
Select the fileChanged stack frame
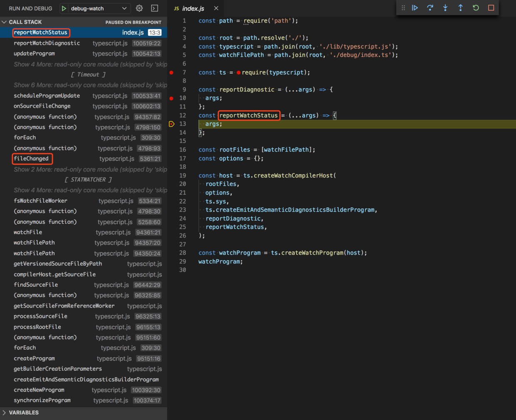[x=83, y=159]
